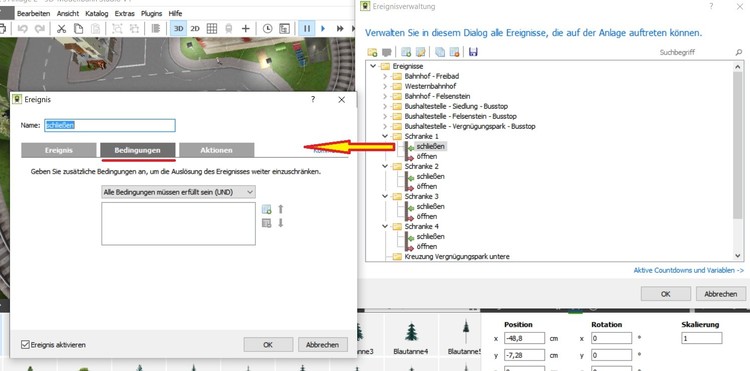This screenshot has width=750, height=371.
Task: Click the plus add icon in toolbar
Action: 246,29
